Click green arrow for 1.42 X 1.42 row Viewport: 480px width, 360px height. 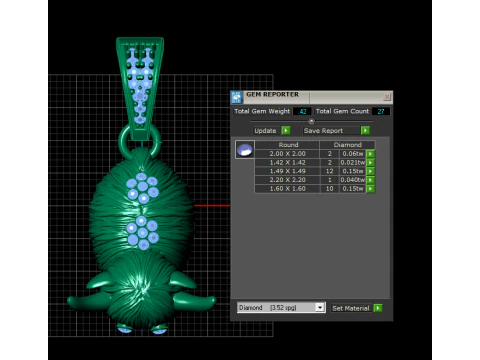pyautogui.click(x=370, y=163)
